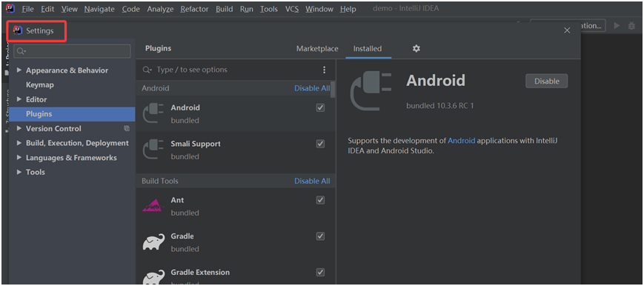
Task: Uncheck the Gradle Extension checkbox
Action: pos(320,273)
